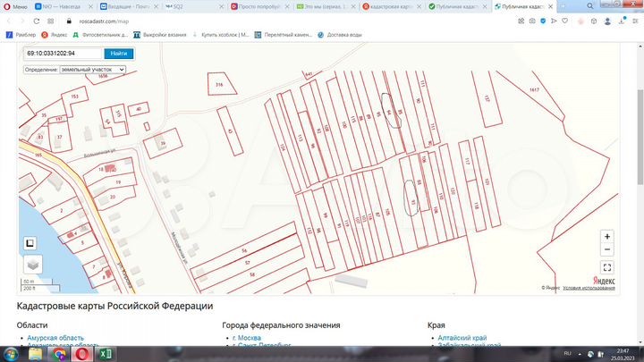Viewport: 644px width, 362px height.
Task: Open the г. Москва link
Action: click(x=247, y=338)
